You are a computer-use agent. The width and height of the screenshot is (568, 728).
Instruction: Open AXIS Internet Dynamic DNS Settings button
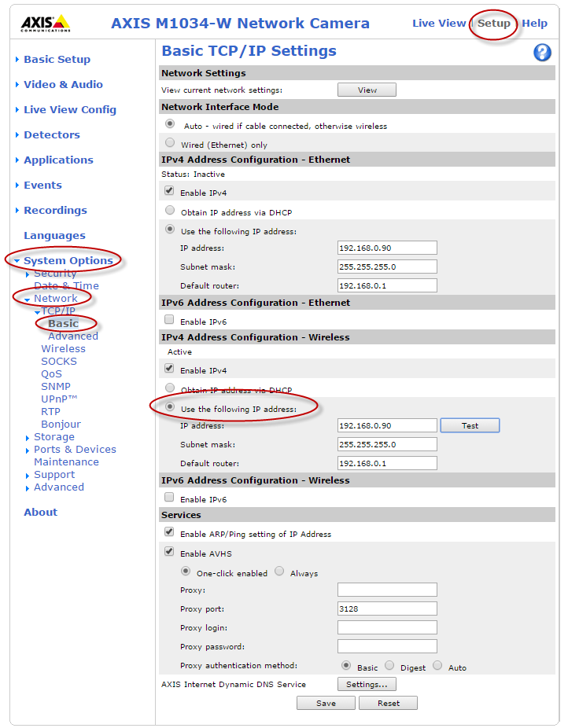367,684
